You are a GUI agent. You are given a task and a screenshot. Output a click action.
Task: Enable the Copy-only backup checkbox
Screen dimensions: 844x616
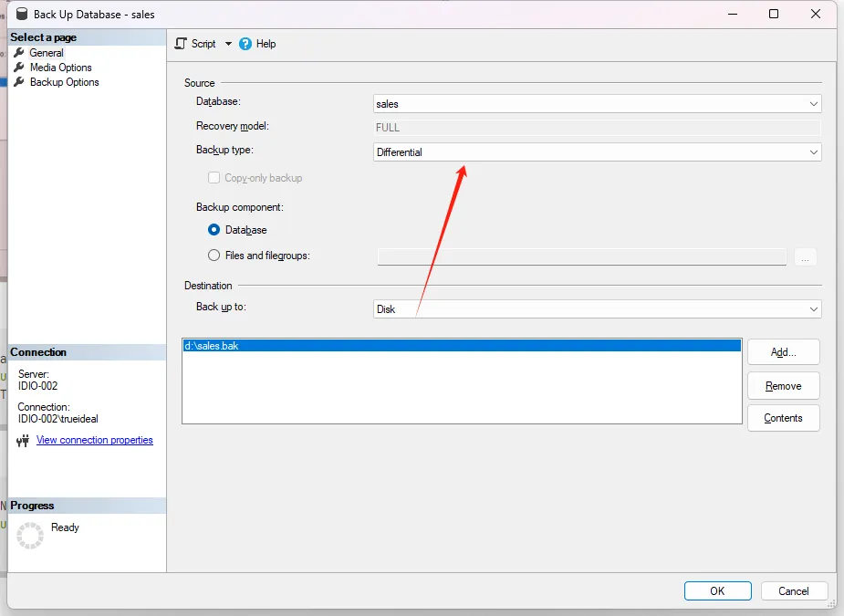(214, 178)
